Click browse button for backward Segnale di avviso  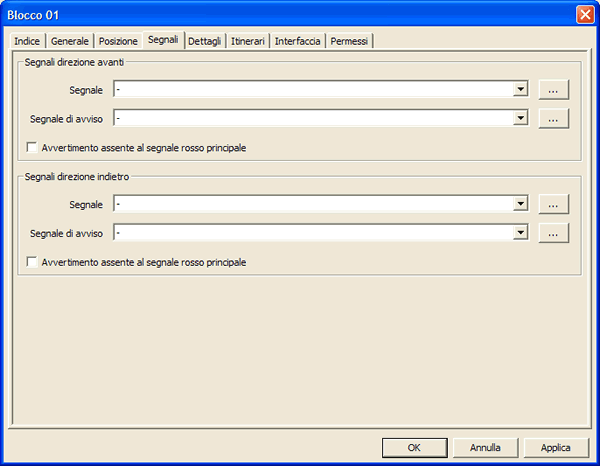(x=554, y=233)
